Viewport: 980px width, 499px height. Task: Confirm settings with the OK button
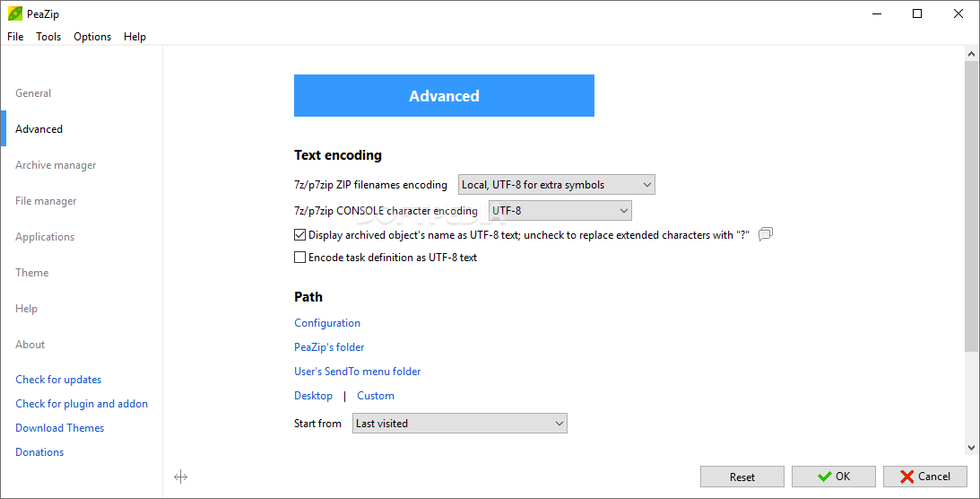[834, 477]
